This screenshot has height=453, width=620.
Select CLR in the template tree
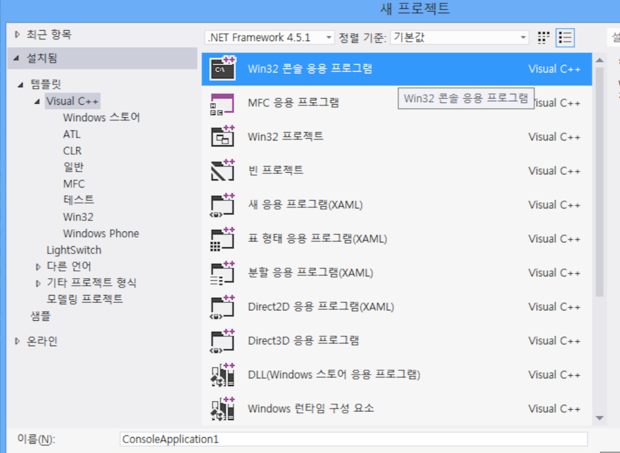pyautogui.click(x=72, y=151)
